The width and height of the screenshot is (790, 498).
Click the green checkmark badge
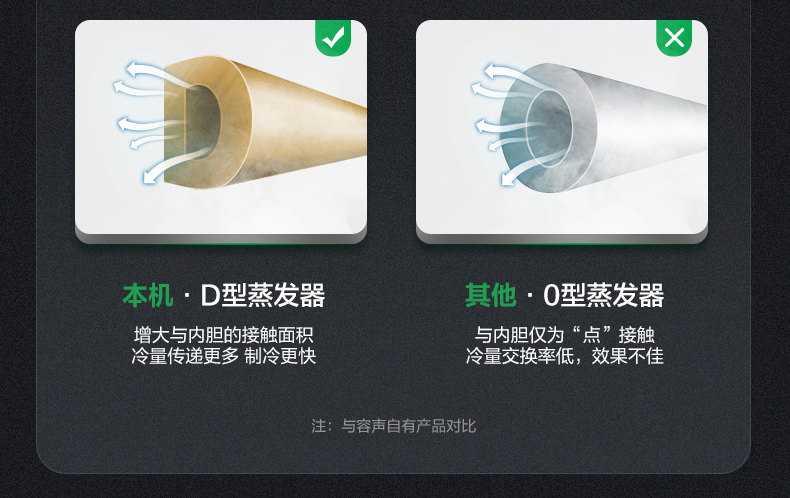pyautogui.click(x=333, y=38)
